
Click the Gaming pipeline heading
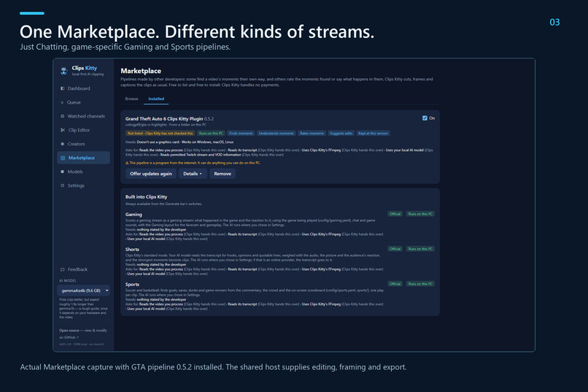point(134,215)
